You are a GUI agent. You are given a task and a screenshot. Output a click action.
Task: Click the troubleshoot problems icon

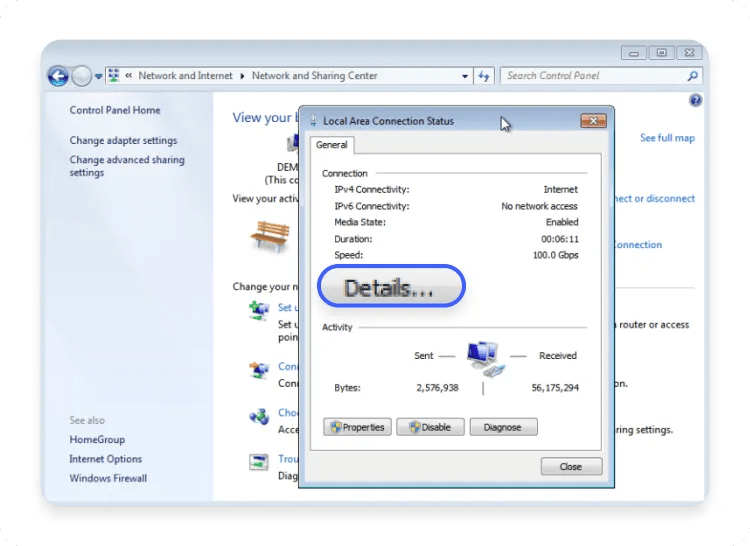pos(259,462)
